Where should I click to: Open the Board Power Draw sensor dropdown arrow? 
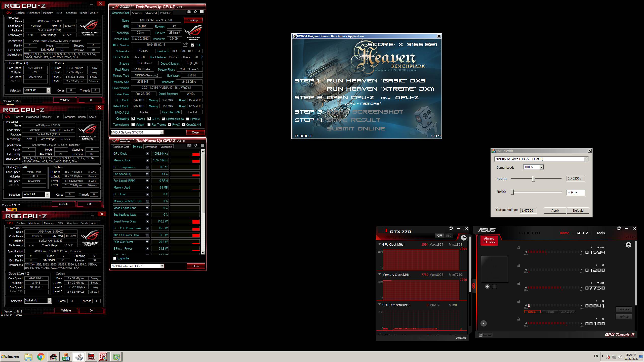(x=147, y=221)
